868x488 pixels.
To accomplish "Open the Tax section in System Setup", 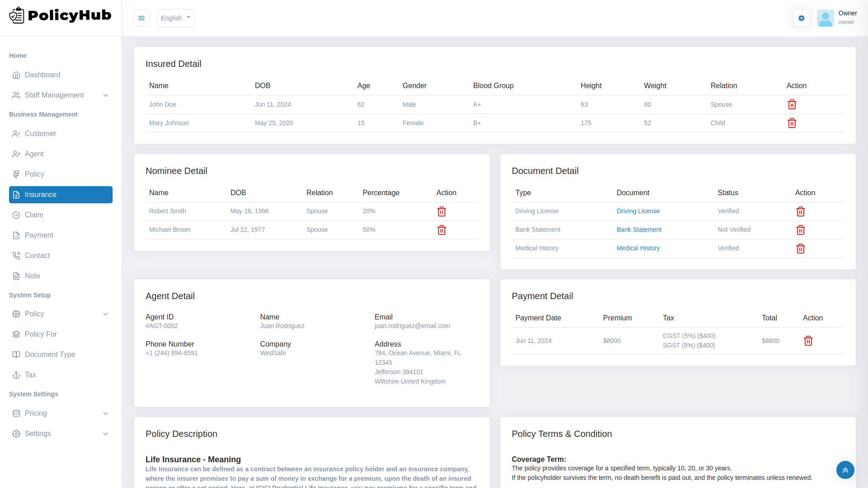I will point(17,375).
